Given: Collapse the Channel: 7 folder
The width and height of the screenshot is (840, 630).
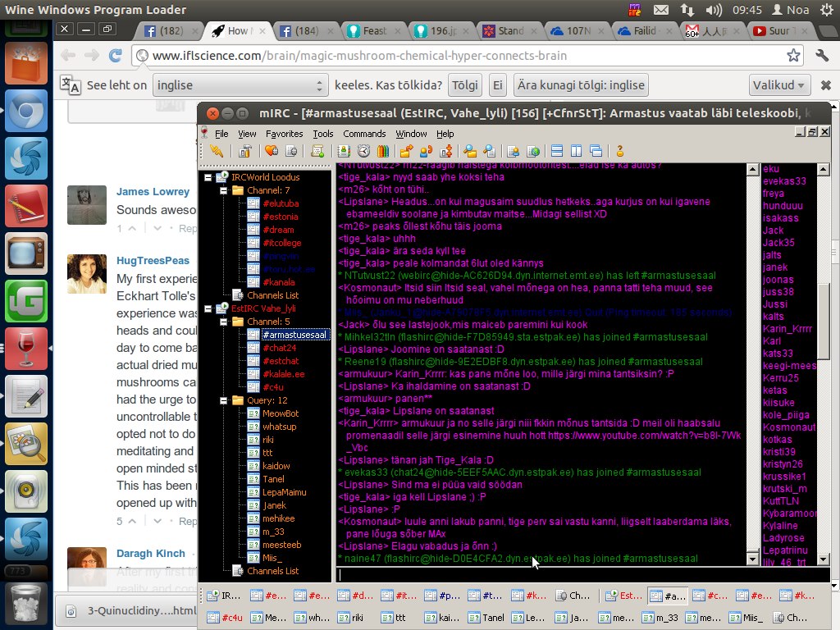Looking at the screenshot, I should pos(223,190).
